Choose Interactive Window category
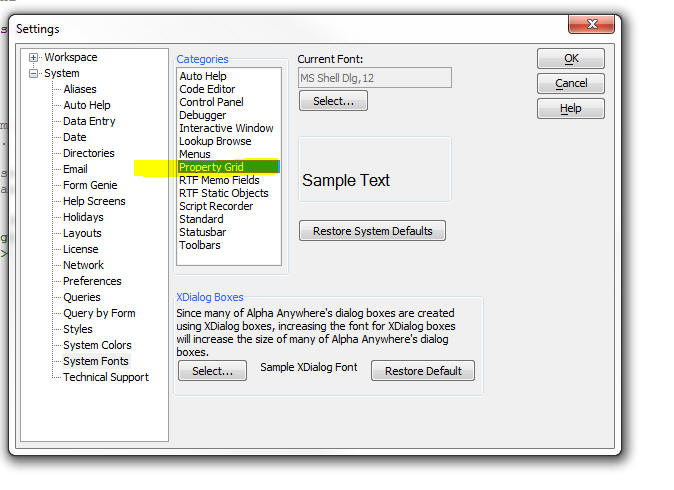 click(x=226, y=128)
